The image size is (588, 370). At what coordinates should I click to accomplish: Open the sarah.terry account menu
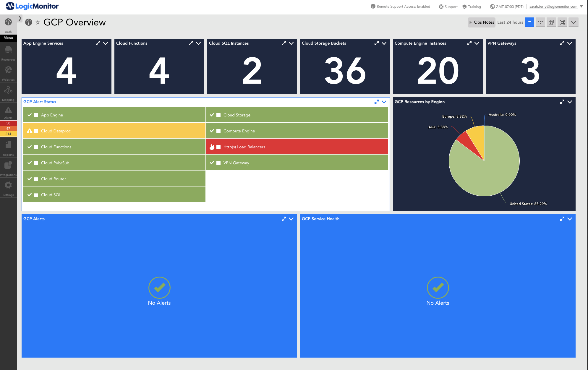click(556, 7)
